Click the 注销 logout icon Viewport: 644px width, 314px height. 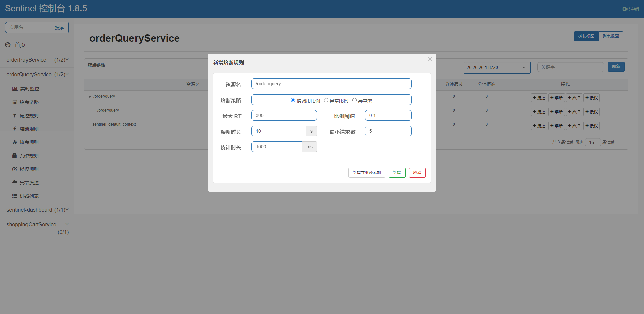pos(625,9)
